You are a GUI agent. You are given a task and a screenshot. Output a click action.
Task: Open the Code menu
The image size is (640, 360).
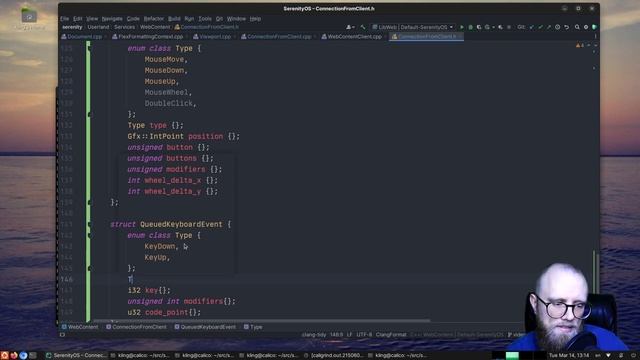coord(133,19)
